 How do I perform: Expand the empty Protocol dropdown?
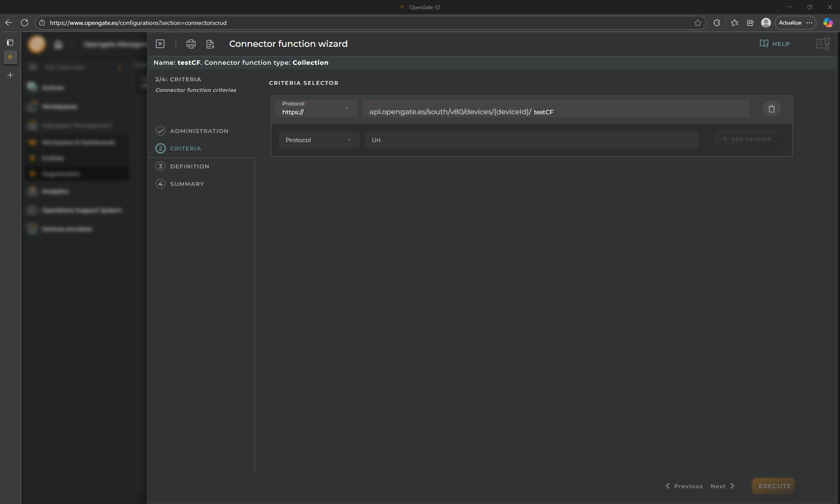[x=318, y=140]
